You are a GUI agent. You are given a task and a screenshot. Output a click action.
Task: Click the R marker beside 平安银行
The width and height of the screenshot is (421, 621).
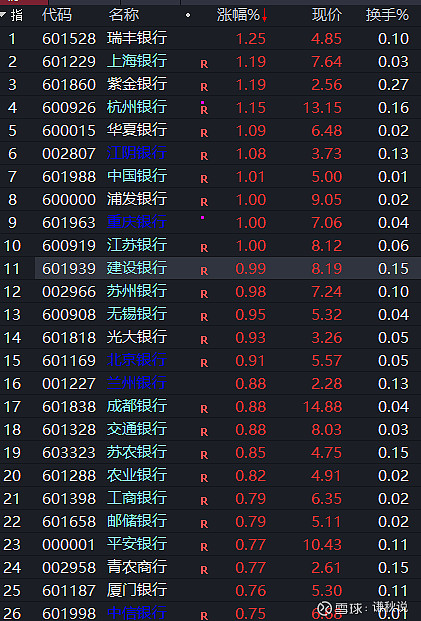[x=204, y=547]
